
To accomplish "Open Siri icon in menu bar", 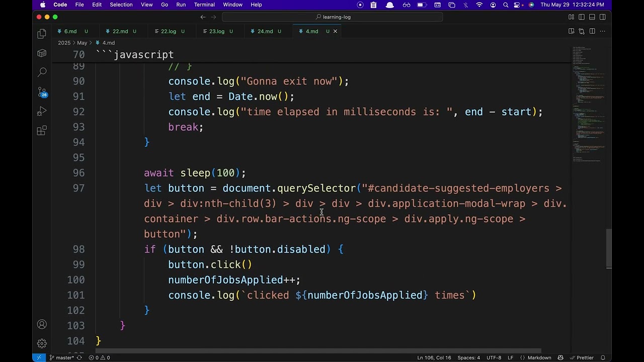I will (531, 5).
